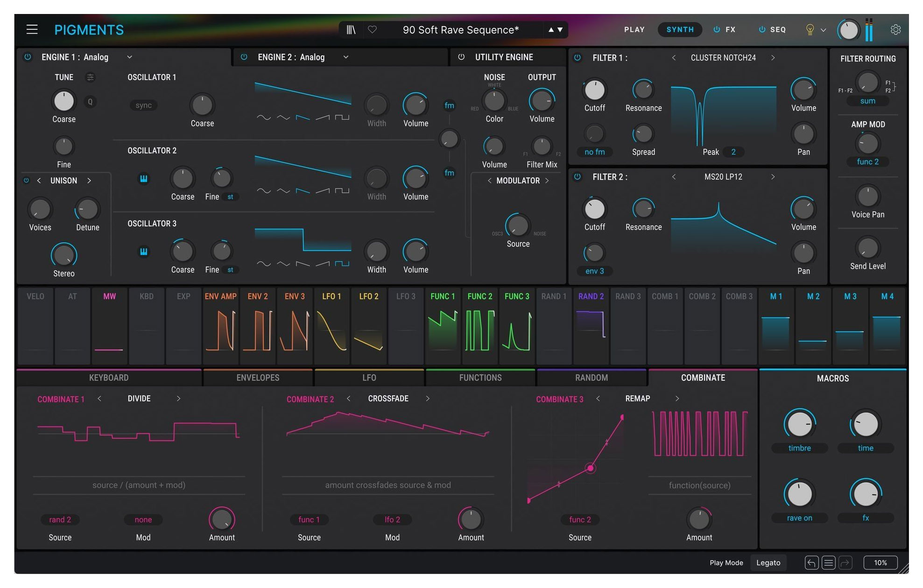Click Filter 1 no fm button
The image size is (923, 588).
click(x=594, y=152)
